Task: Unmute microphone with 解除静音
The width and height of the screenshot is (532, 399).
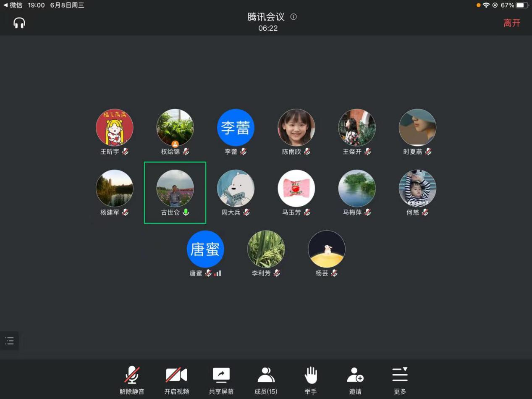Action: [132, 380]
